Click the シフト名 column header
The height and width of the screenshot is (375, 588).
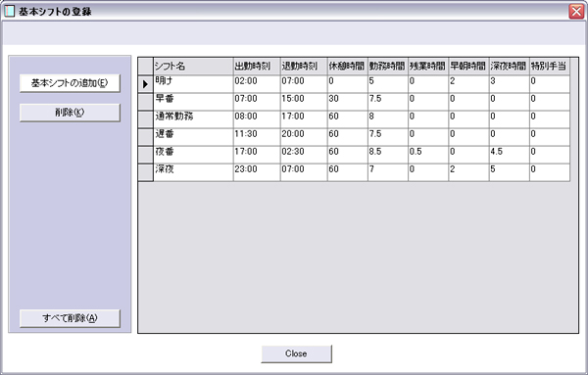point(193,67)
